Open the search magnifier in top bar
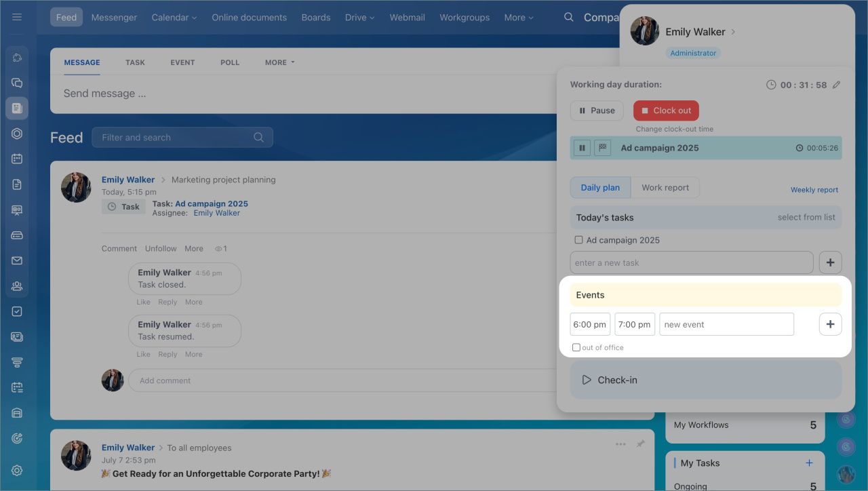868x491 pixels. point(568,17)
